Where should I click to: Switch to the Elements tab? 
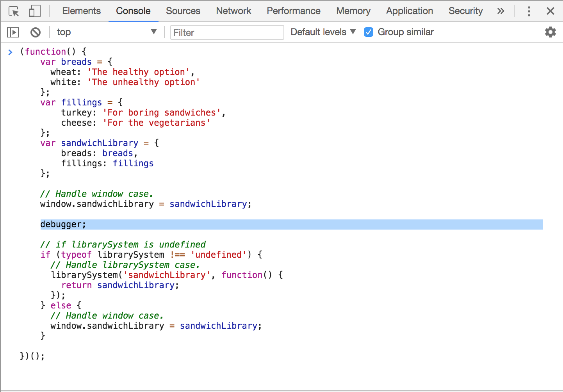[x=82, y=11]
